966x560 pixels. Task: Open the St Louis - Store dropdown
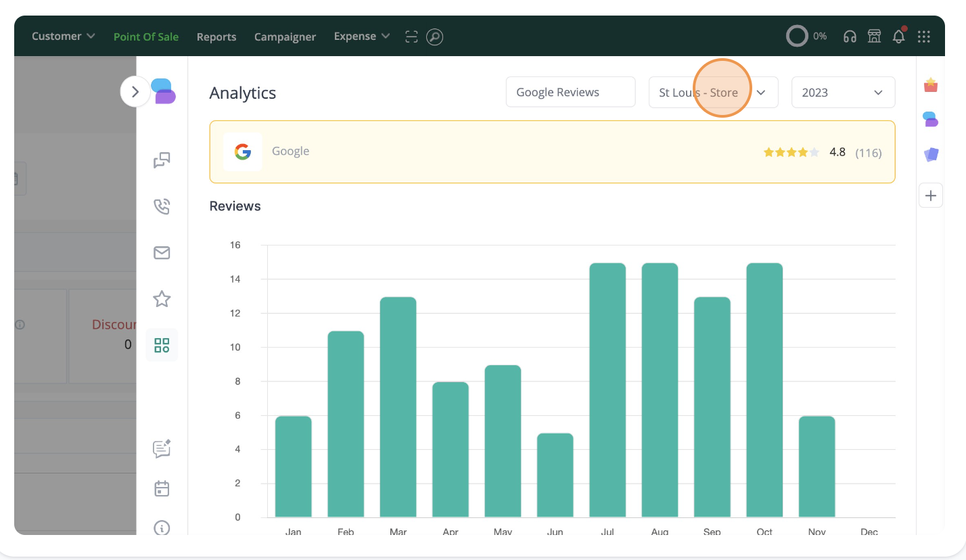coord(713,93)
